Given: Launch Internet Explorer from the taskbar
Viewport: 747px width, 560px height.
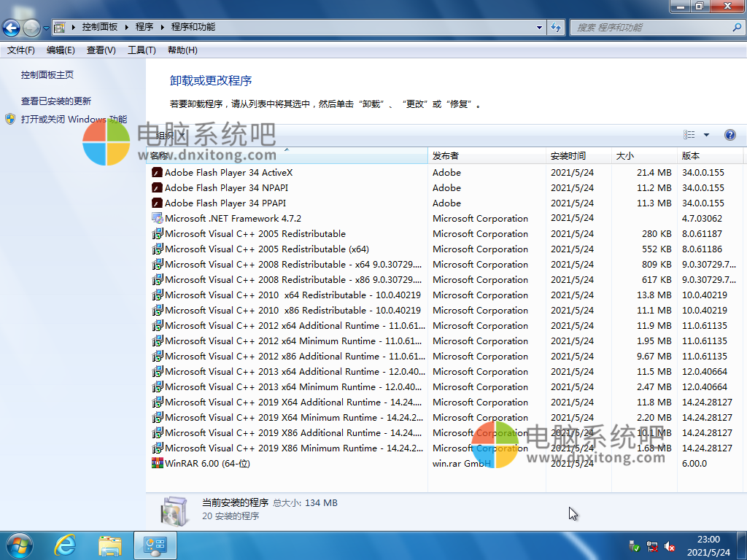Looking at the screenshot, I should pyautogui.click(x=65, y=545).
